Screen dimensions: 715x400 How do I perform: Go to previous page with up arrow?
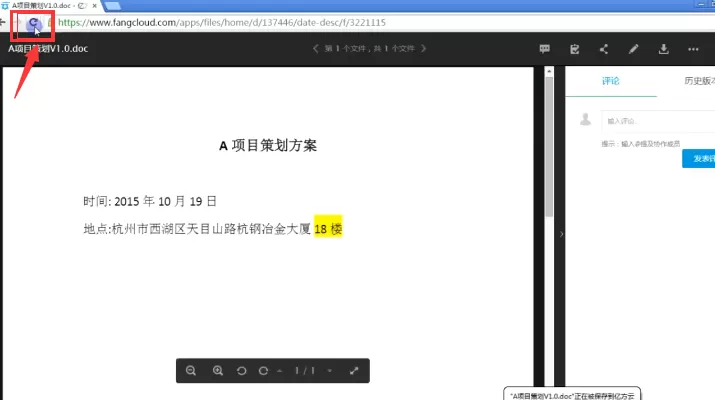280,371
